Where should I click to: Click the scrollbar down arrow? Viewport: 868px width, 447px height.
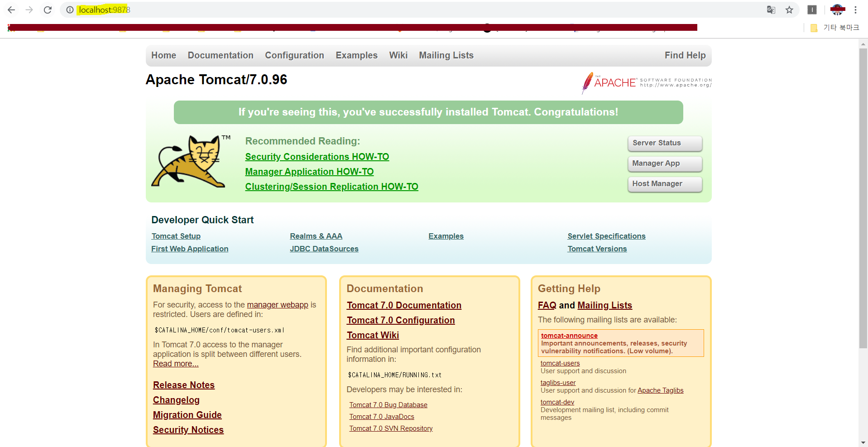[863, 442]
